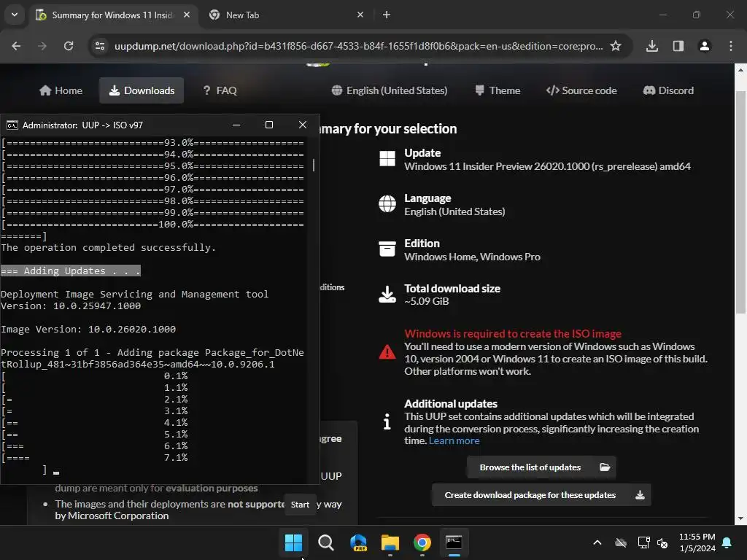Open the Downloads menu item

(142, 90)
